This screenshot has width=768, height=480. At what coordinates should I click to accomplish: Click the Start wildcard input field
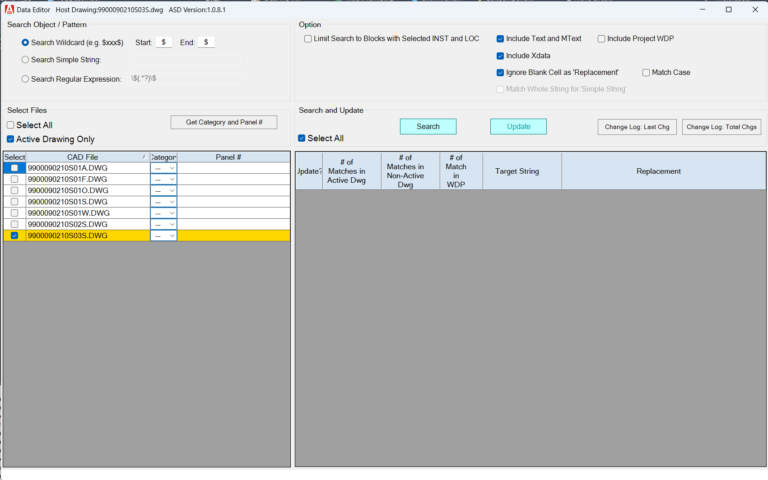[164, 43]
